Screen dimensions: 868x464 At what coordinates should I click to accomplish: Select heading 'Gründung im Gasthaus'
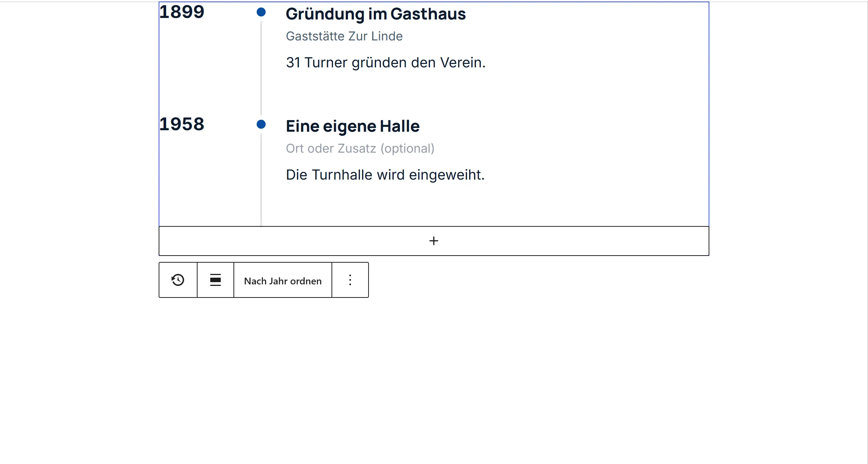[376, 14]
